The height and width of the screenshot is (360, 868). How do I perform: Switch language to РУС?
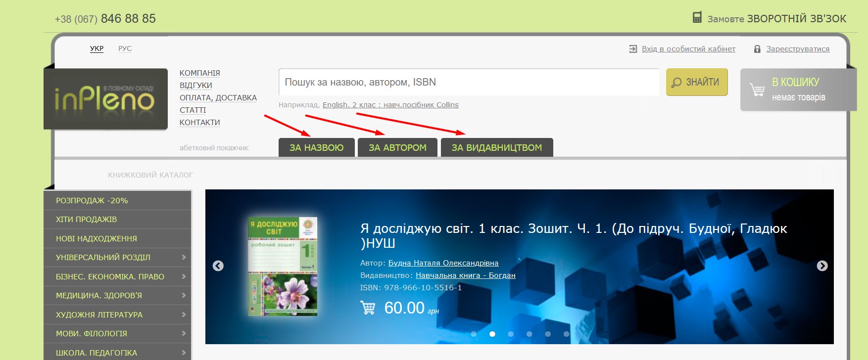pos(125,48)
